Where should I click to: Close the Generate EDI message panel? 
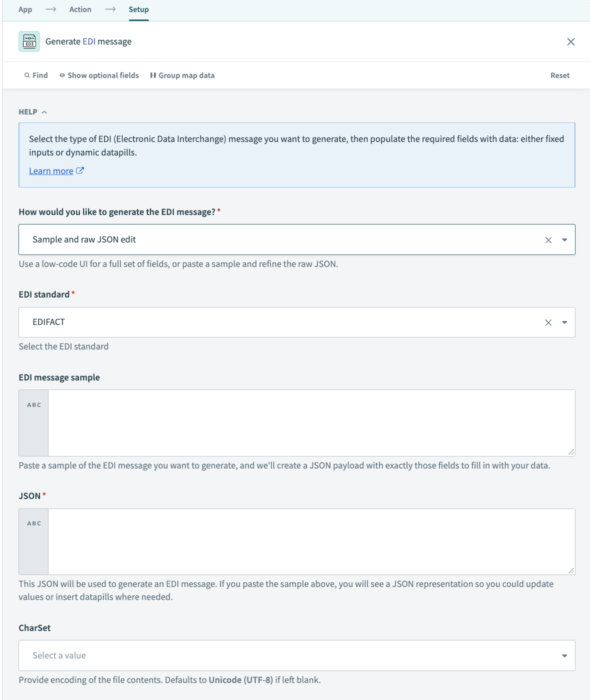[x=571, y=41]
